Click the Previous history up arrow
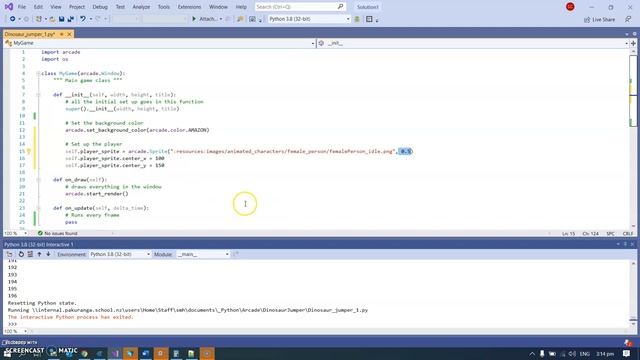 (39, 254)
